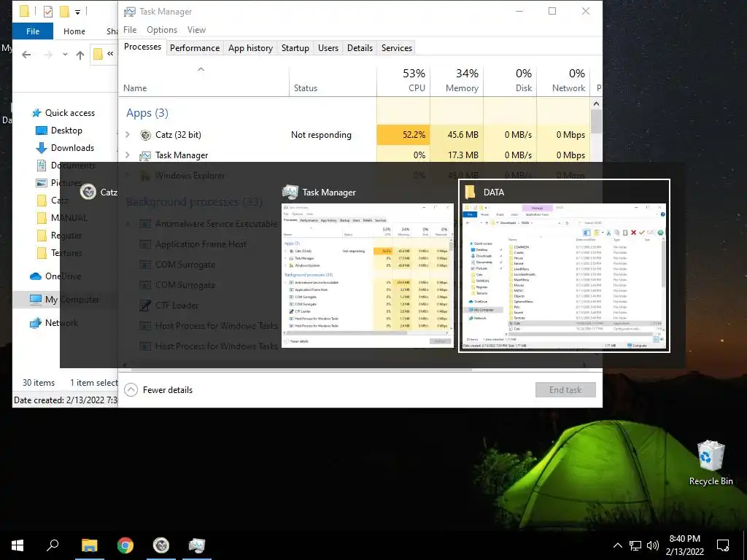Sort processes by Network column
747x560 pixels.
(564, 80)
